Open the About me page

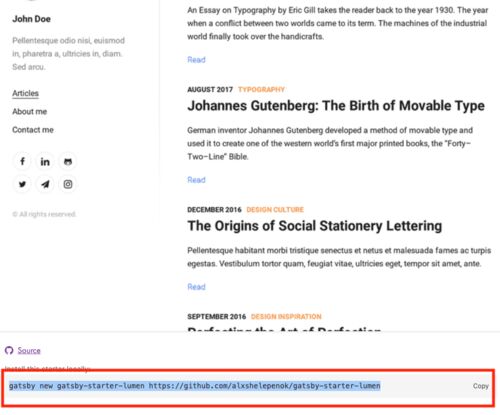pos(30,111)
